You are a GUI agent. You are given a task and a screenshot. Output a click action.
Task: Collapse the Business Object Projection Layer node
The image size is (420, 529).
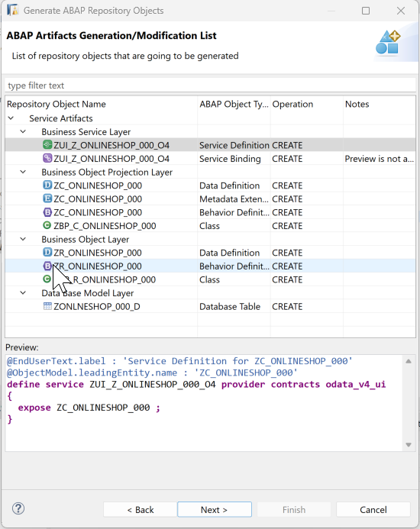point(23,172)
